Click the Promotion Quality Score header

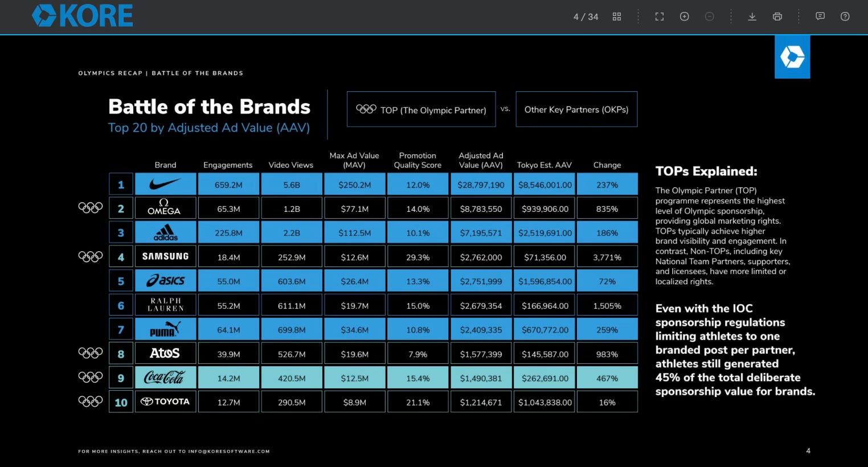click(417, 160)
